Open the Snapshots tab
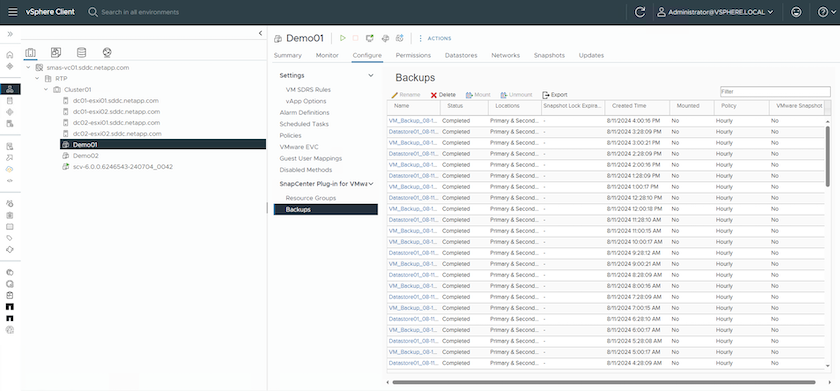 [x=549, y=55]
